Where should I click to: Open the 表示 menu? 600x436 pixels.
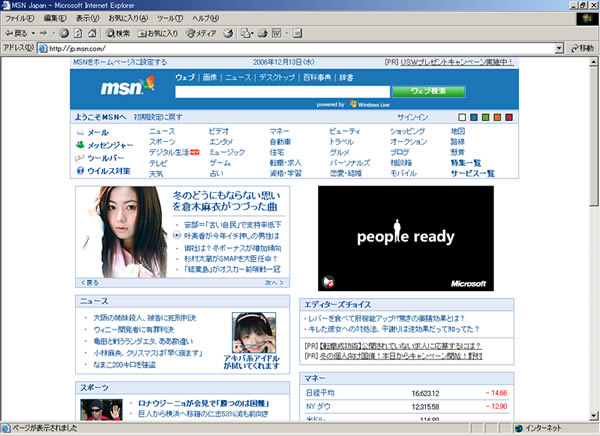click(87, 18)
